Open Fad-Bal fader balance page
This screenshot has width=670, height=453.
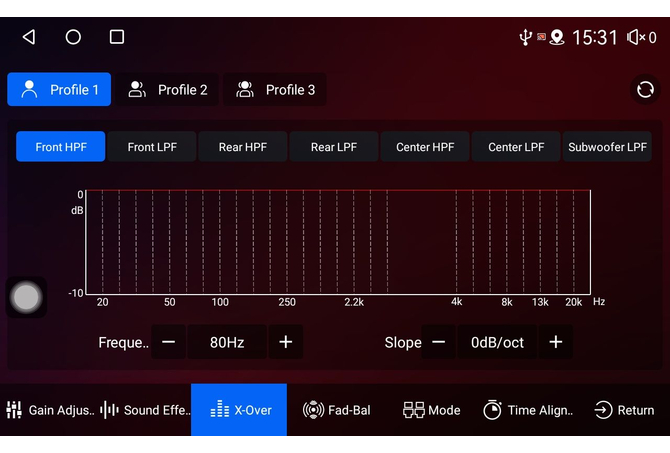point(336,410)
